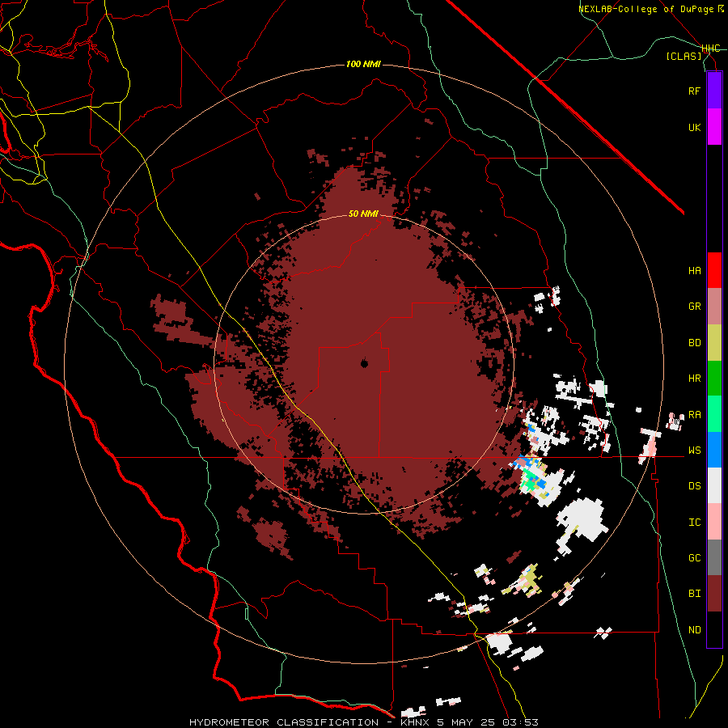This screenshot has height=728, width=728.
Task: Click the 100 NMI range ring label
Action: [x=363, y=64]
